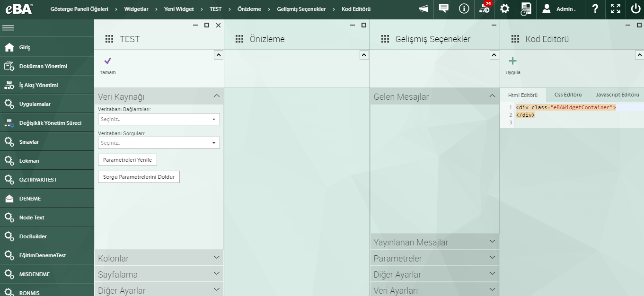Screen dimensions: 644x296
Task: Open the report document icon in the top bar
Action: [525, 9]
